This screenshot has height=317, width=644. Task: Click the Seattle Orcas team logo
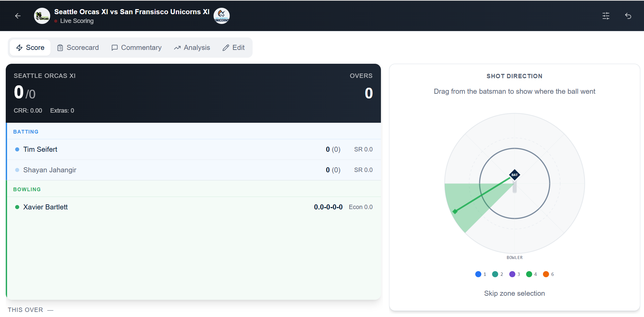click(42, 16)
